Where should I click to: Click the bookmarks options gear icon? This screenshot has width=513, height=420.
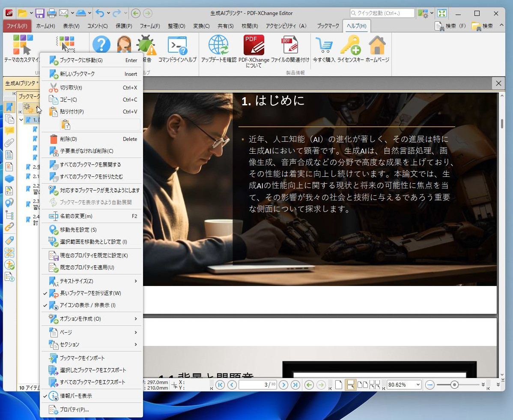(x=27, y=107)
